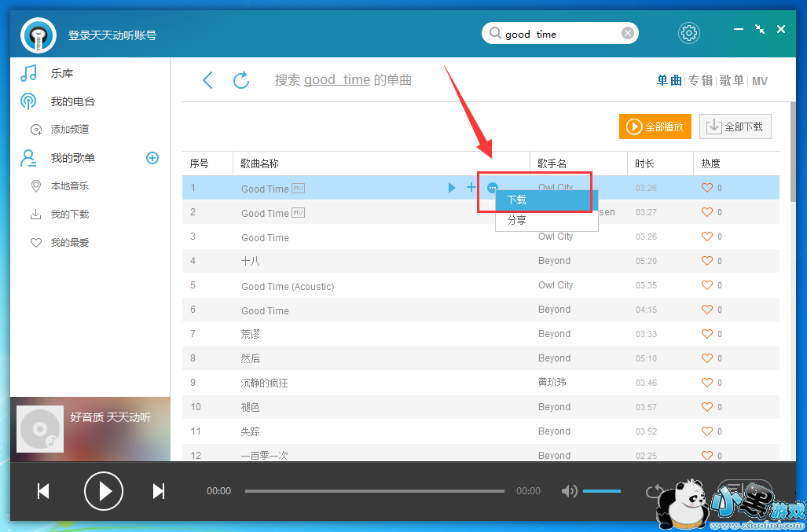Favorite 十八 with heart icon
The width and height of the screenshot is (807, 532).
707,261
